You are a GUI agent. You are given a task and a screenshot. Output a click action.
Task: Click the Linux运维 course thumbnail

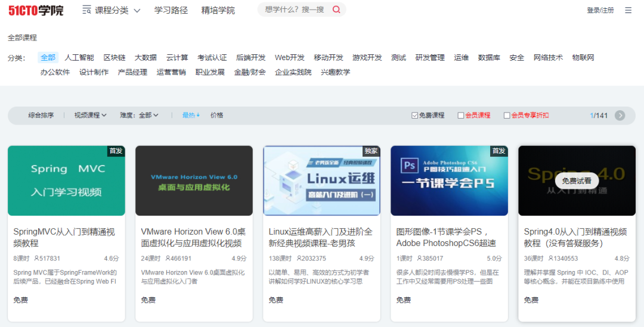point(321,180)
